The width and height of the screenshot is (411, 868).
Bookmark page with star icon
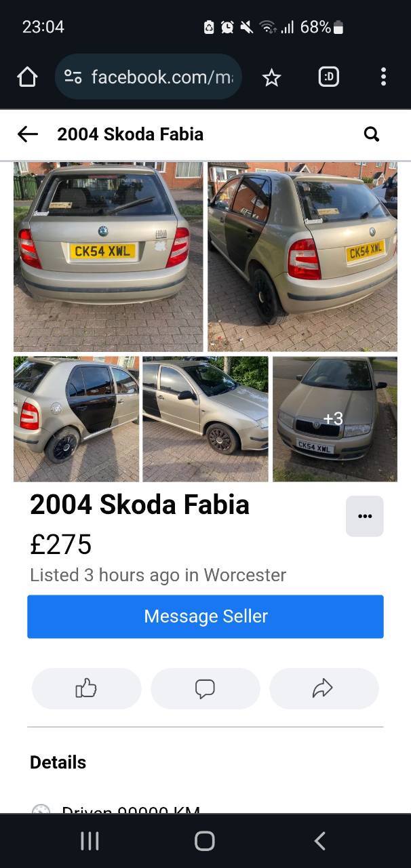[271, 78]
